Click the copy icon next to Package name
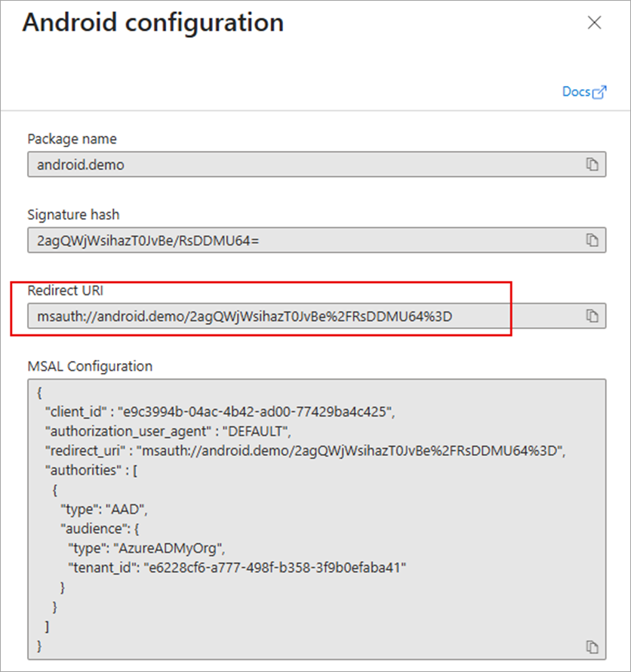 pos(593,164)
